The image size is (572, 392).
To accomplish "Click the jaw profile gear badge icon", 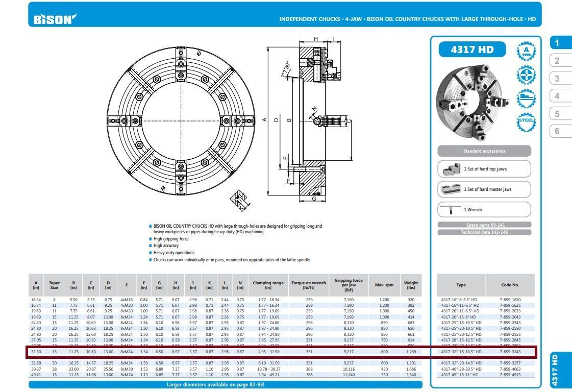I will tap(526, 99).
